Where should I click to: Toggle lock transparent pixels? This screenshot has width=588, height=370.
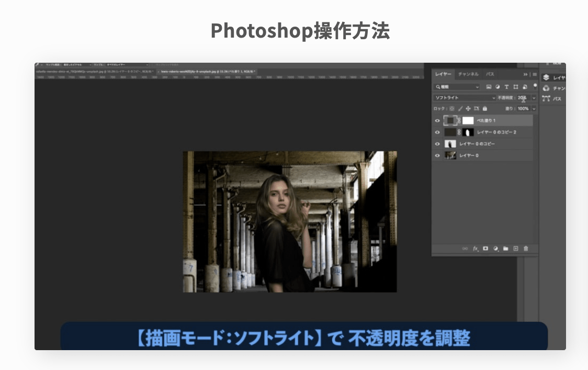[x=452, y=109]
